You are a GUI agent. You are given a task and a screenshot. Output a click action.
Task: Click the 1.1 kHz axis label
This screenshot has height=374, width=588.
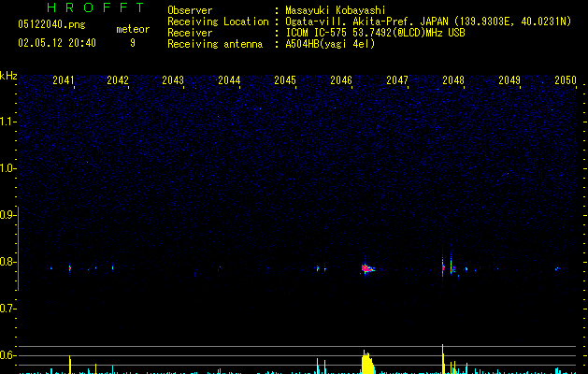8,122
